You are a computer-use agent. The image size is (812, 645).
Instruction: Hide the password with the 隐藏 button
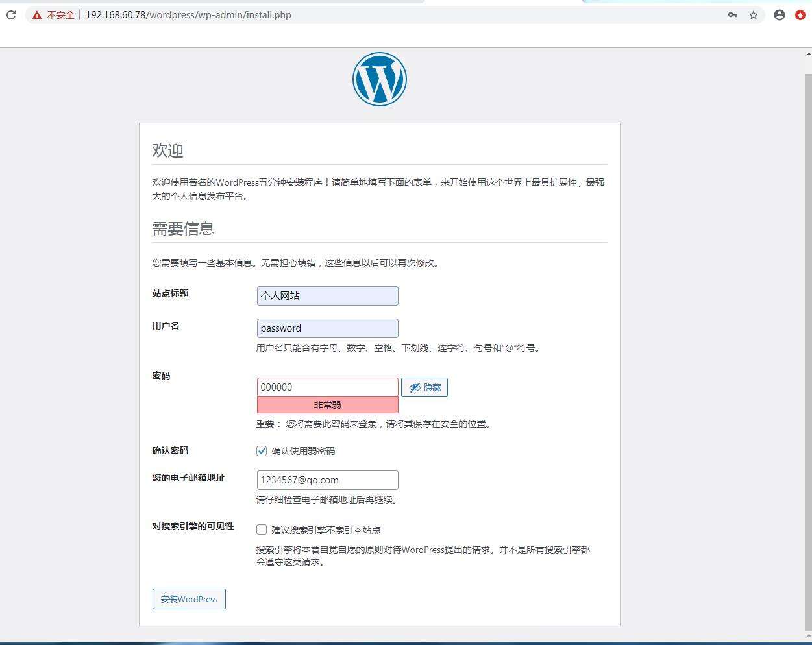pos(424,387)
